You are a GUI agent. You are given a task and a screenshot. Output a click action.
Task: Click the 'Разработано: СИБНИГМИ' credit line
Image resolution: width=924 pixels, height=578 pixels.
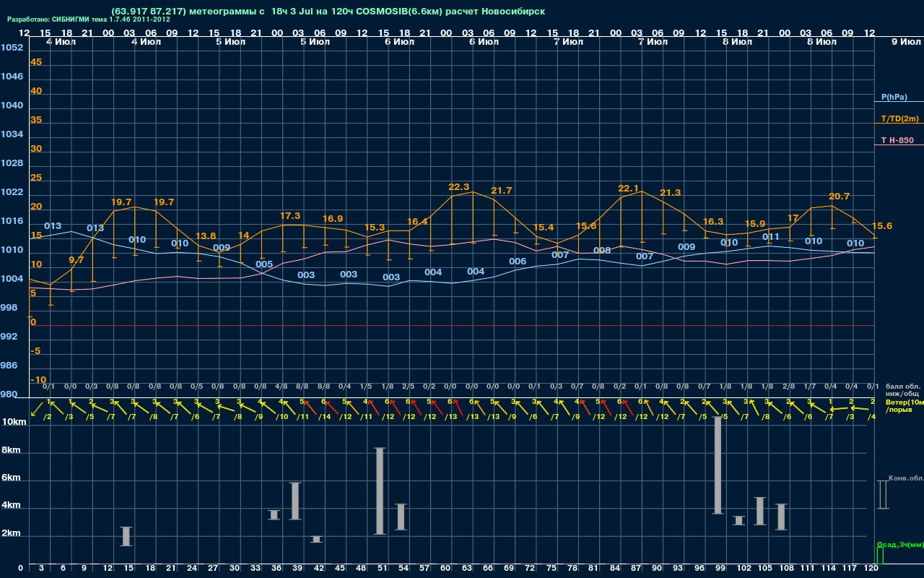89,20
